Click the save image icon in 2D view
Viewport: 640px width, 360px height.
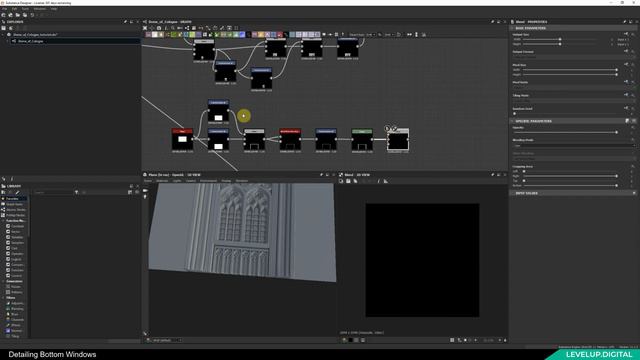tap(348, 181)
